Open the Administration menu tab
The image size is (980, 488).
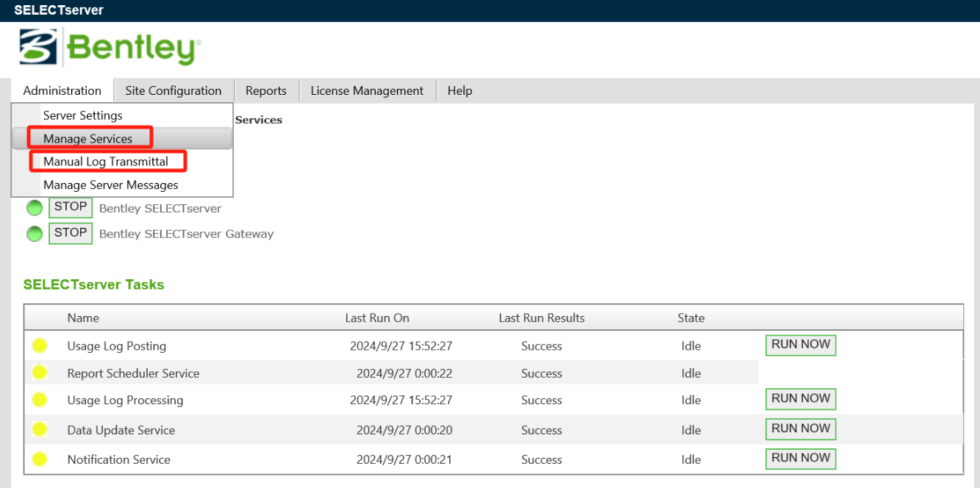pos(62,90)
